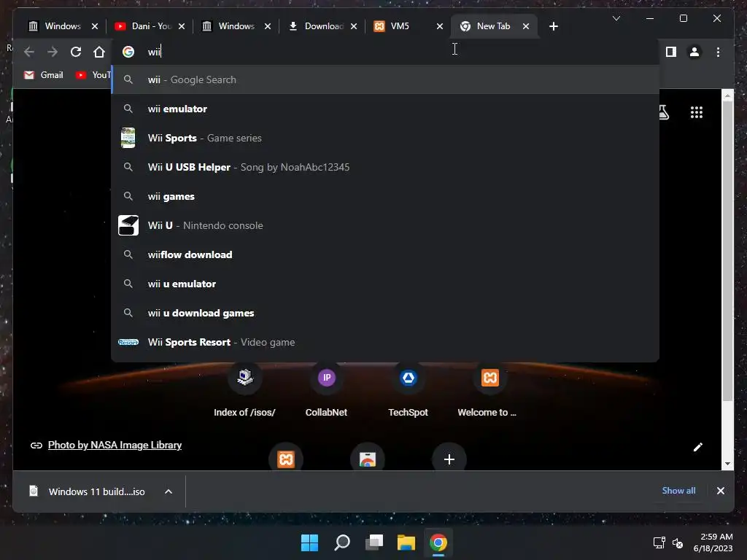Open Photo by NASA Image Library link

point(115,445)
